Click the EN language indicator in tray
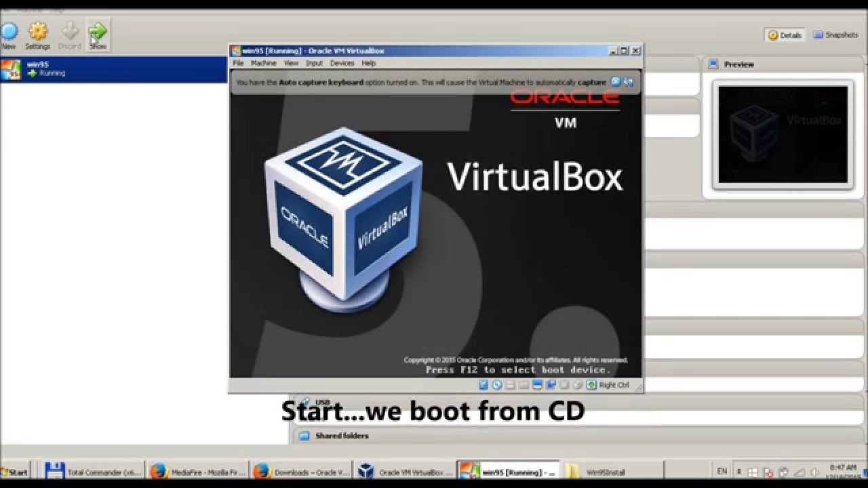The image size is (868, 488). coord(722,471)
